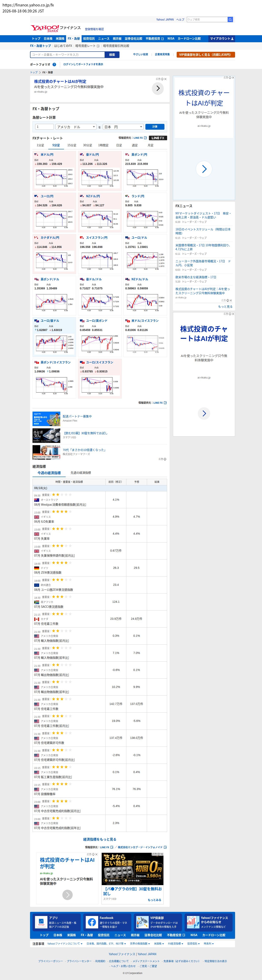The width and height of the screenshot is (262, 980).
Task: Click the flag icon beside カナダドル/円
Action: point(36,238)
